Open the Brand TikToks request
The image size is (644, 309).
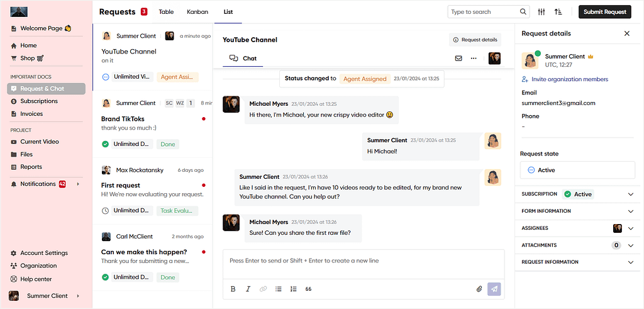(x=152, y=125)
